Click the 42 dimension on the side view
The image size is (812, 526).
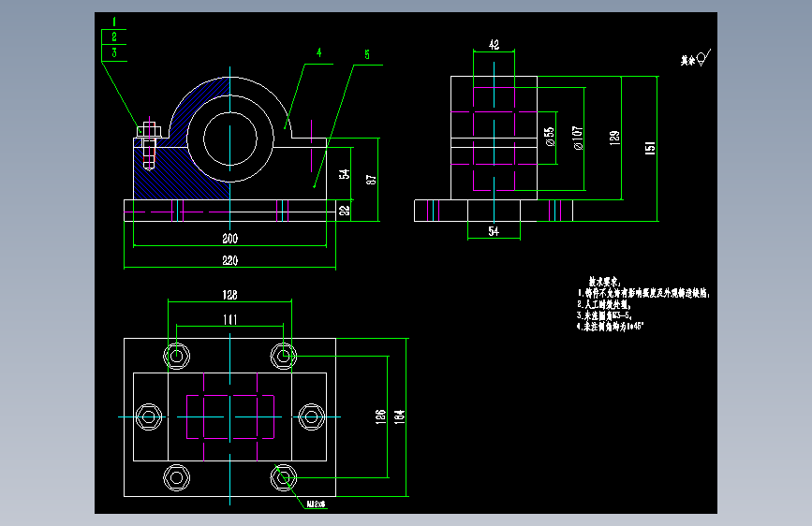coord(494,45)
